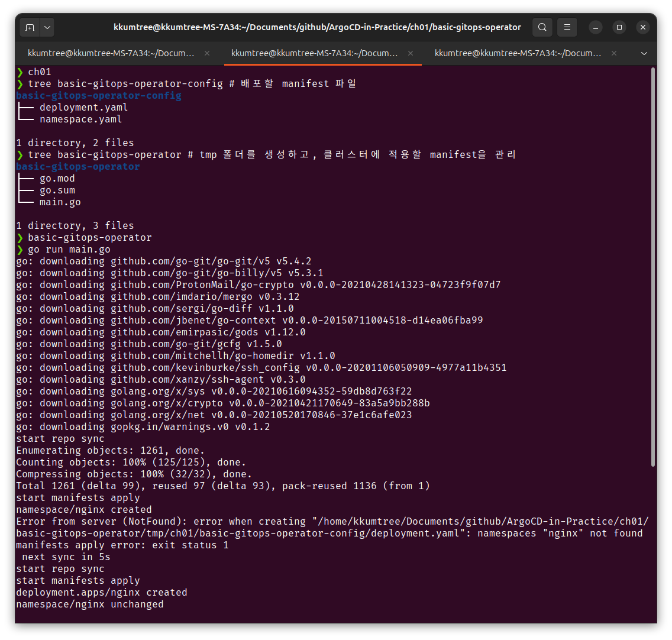Select the second (active) terminal tab
The height and width of the screenshot is (640, 672).
coord(315,53)
